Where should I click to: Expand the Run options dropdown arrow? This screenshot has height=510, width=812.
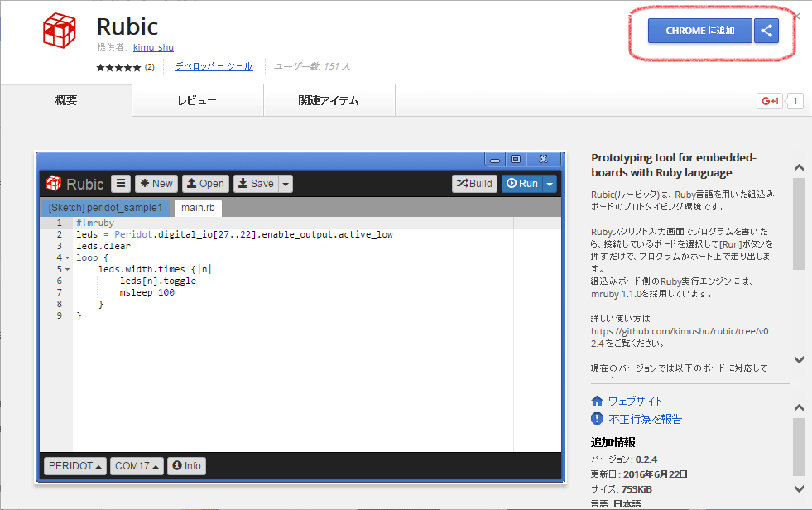[550, 184]
